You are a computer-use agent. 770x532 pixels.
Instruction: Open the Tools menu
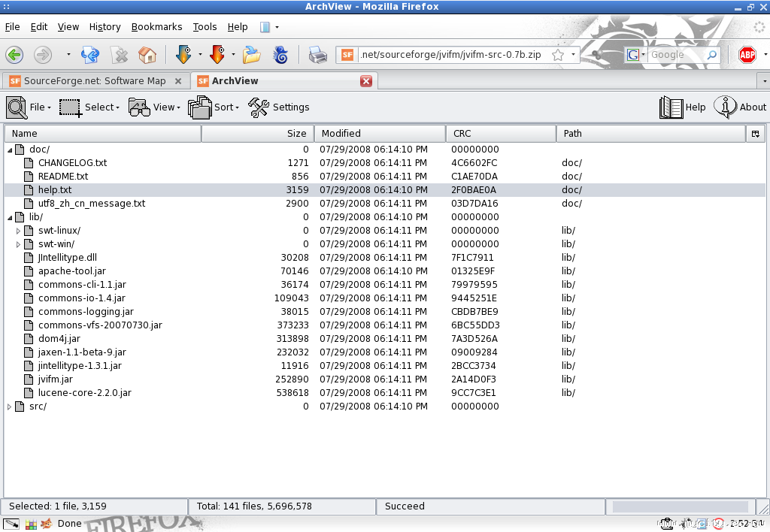[x=205, y=27]
